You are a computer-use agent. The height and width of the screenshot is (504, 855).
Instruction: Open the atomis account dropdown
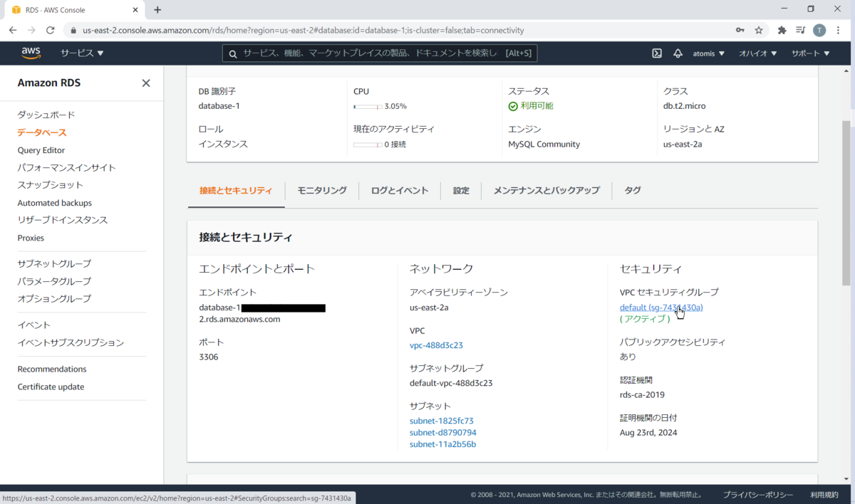708,53
